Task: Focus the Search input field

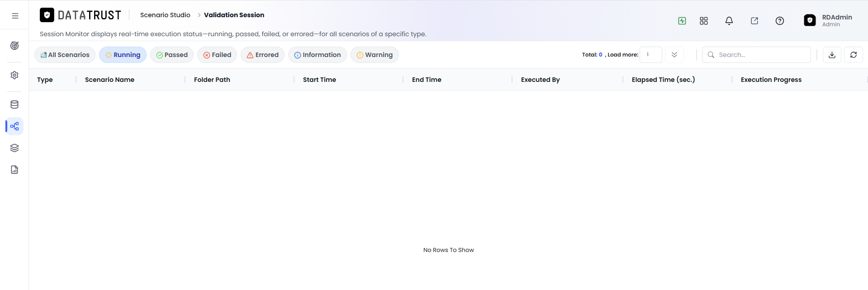Action: click(757, 55)
